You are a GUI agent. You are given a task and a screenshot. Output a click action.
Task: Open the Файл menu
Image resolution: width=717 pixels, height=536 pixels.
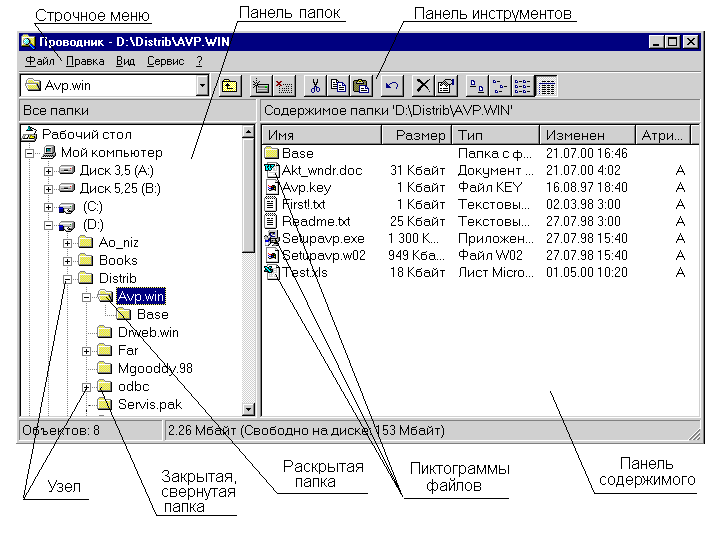click(40, 61)
